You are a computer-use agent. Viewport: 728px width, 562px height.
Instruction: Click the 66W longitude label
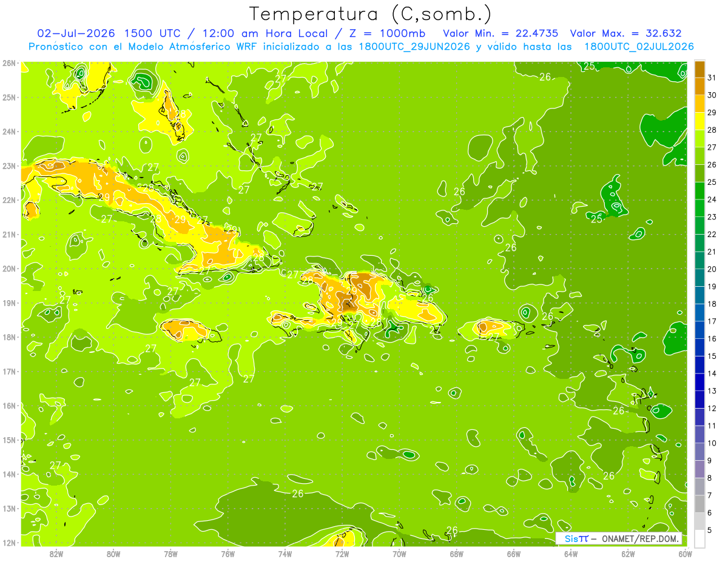514,554
